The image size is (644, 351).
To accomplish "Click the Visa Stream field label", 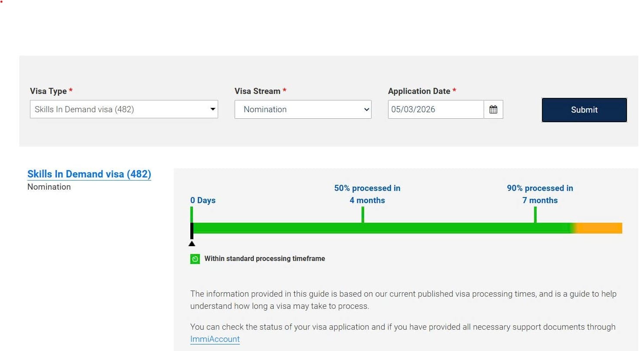I will pos(257,91).
